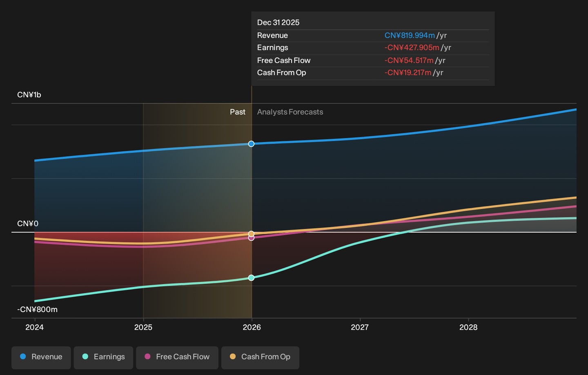The image size is (588, 375).
Task: Select the teal Earnings data point marker
Action: click(x=252, y=278)
